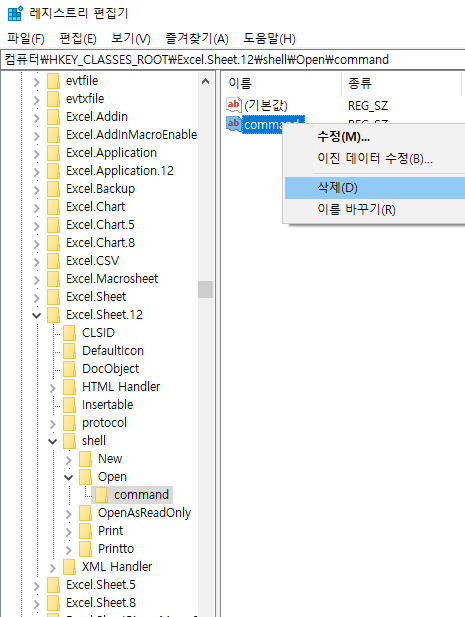Collapse the Excel.Sheet.12 key
This screenshot has width=465, height=617.
click(37, 316)
